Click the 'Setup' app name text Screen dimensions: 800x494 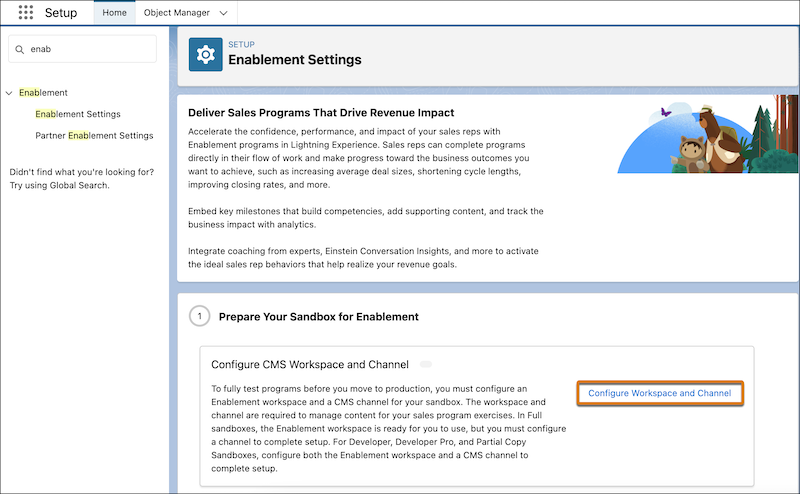click(x=61, y=13)
